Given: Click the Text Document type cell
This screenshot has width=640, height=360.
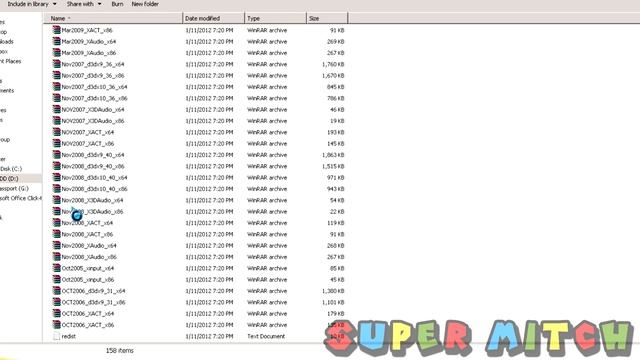Looking at the screenshot, I should point(266,336).
